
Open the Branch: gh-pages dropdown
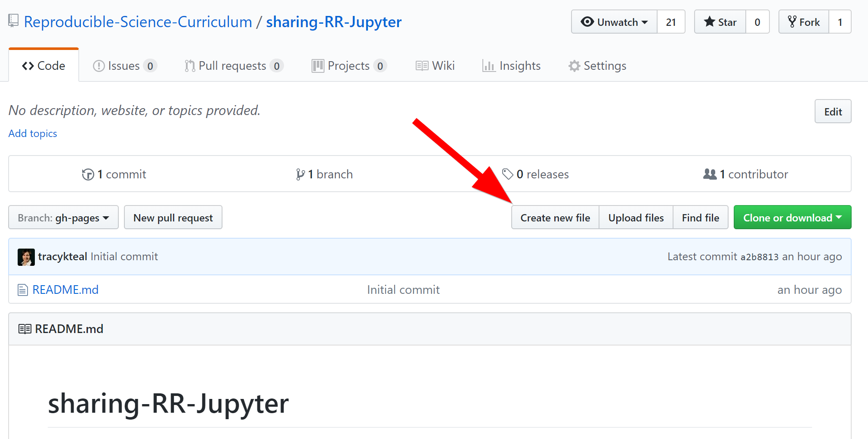coord(63,218)
